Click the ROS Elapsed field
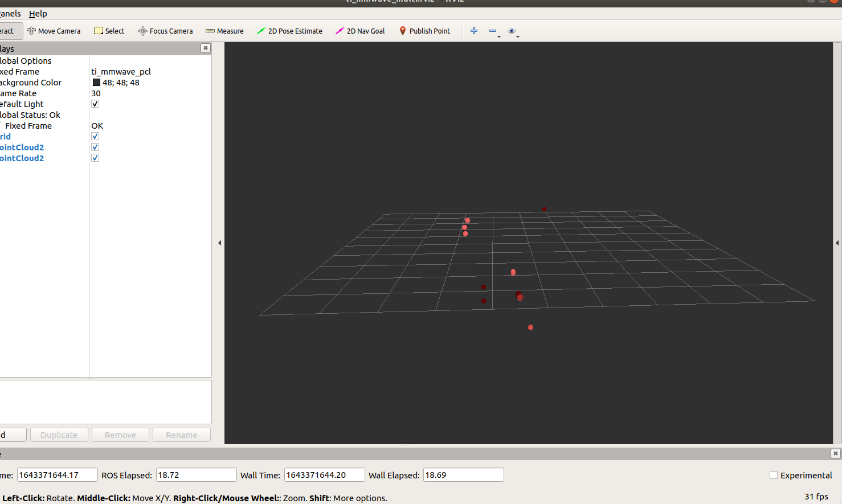842x504 pixels. [196, 475]
